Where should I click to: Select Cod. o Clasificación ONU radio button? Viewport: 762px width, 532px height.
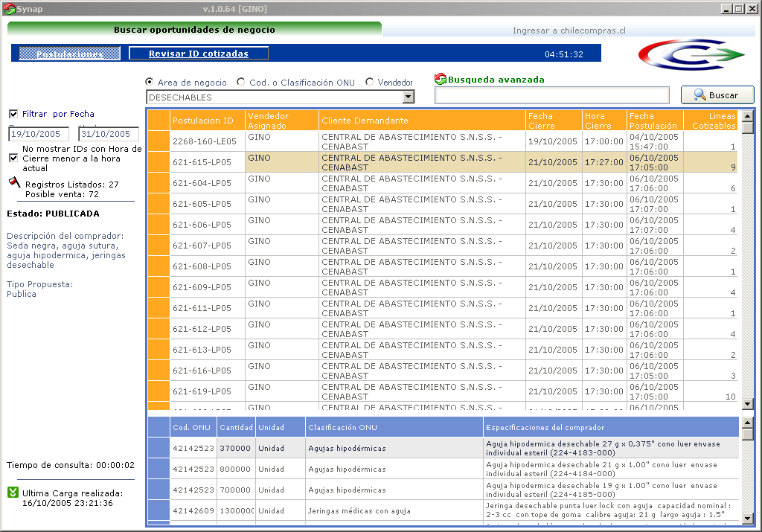240,82
